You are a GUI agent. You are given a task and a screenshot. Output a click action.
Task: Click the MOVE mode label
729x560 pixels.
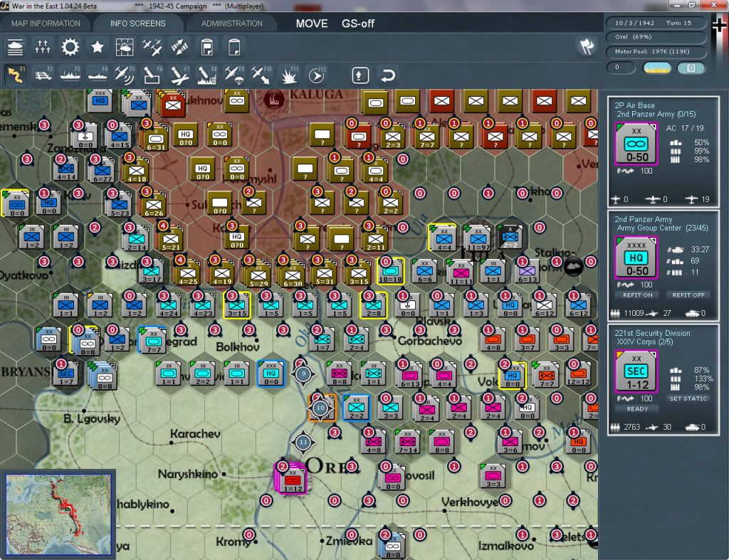click(x=312, y=23)
